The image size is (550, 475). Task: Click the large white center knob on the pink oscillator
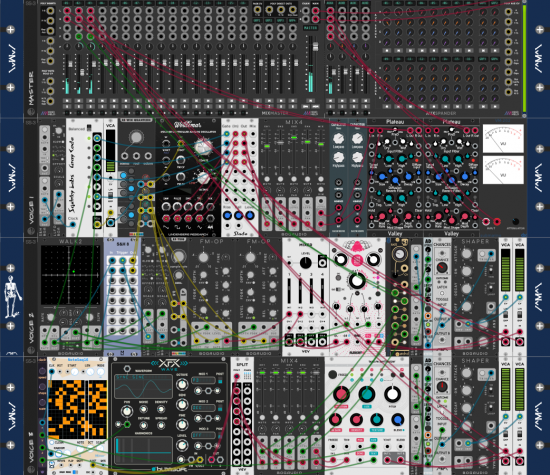click(357, 280)
